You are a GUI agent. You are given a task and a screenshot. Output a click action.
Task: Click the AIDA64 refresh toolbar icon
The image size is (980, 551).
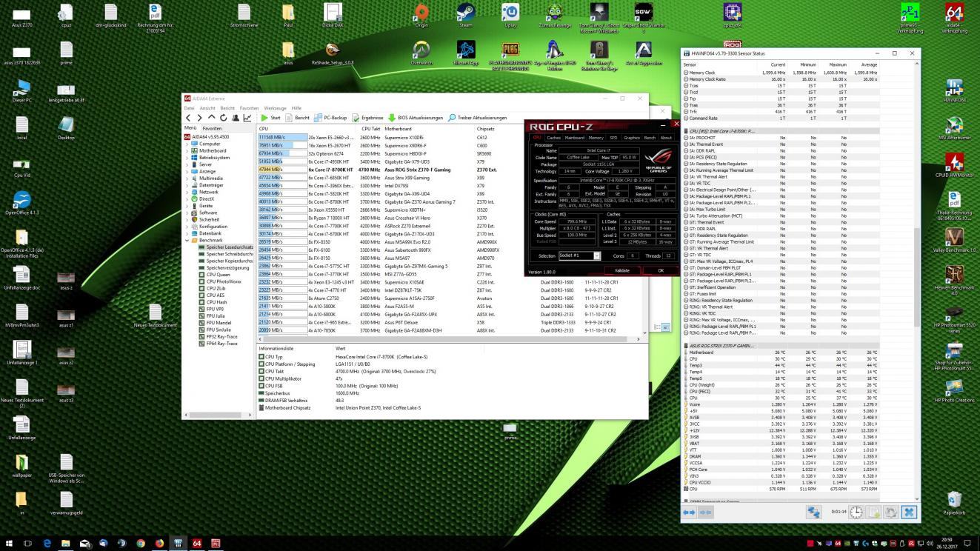pyautogui.click(x=224, y=118)
